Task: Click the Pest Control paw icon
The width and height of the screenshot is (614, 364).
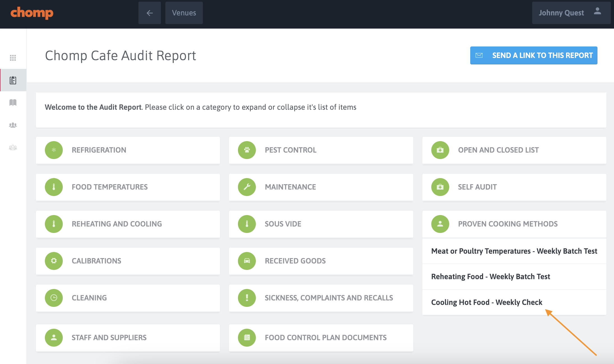Action: click(247, 150)
